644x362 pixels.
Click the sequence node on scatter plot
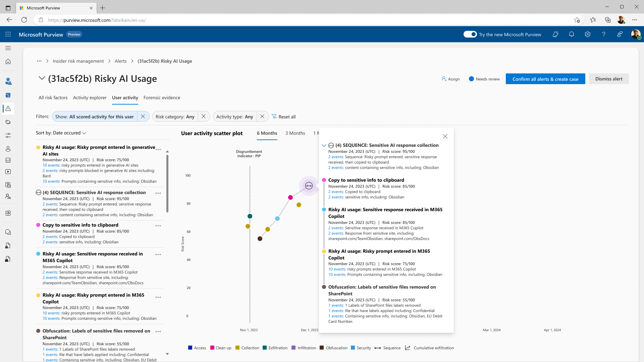pos(309,186)
